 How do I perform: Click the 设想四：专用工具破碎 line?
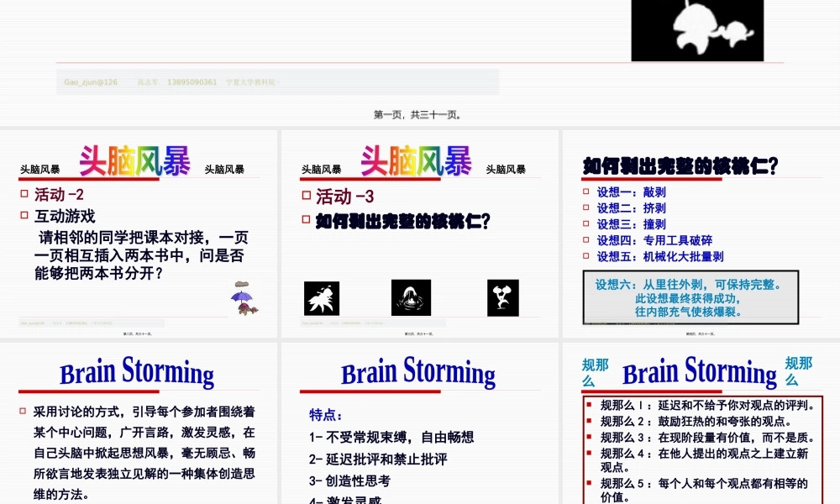(x=654, y=240)
